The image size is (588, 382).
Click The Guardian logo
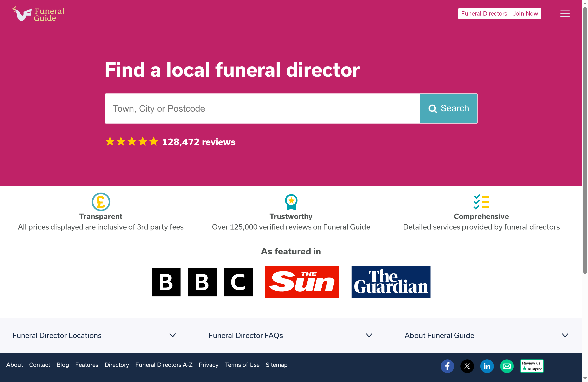391,282
